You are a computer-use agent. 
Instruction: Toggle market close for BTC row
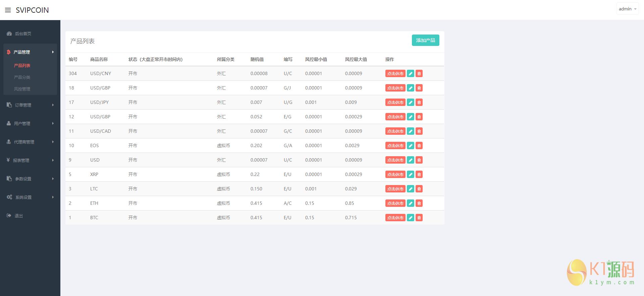click(x=395, y=218)
